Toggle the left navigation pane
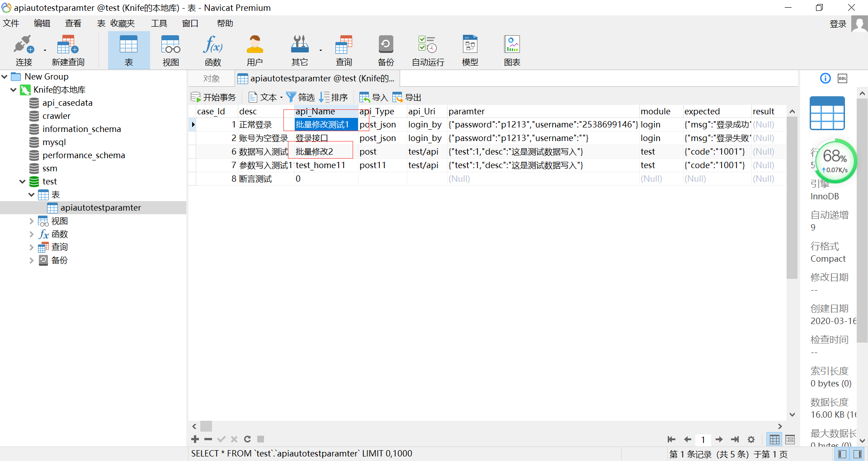 pos(842,454)
